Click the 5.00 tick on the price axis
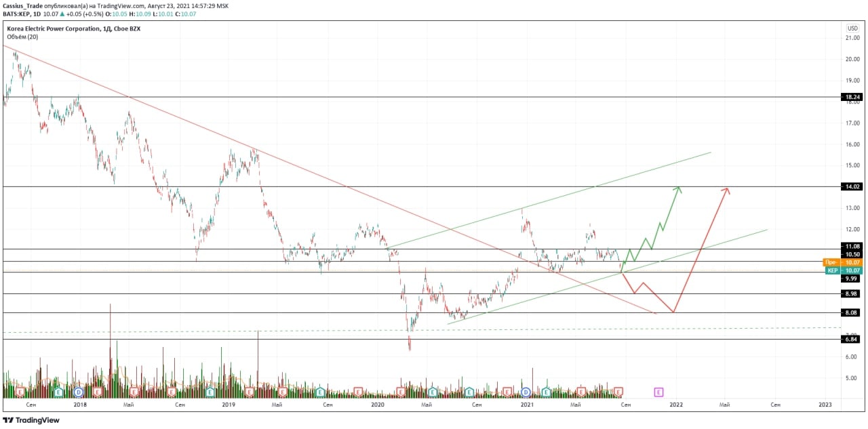 tap(852, 378)
